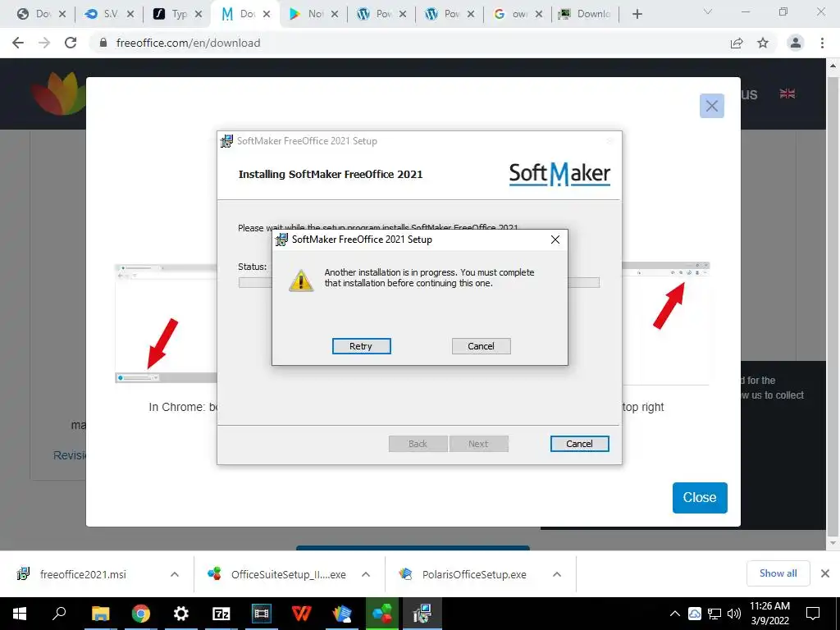Expand options for freeoffice2021.msi download
This screenshot has height=630, width=840.
tap(175, 574)
